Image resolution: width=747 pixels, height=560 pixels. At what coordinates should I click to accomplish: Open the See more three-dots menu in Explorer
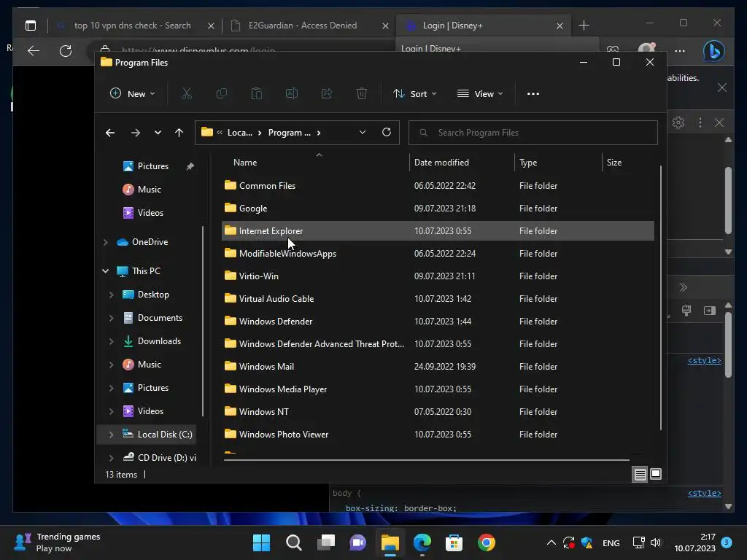(x=533, y=94)
